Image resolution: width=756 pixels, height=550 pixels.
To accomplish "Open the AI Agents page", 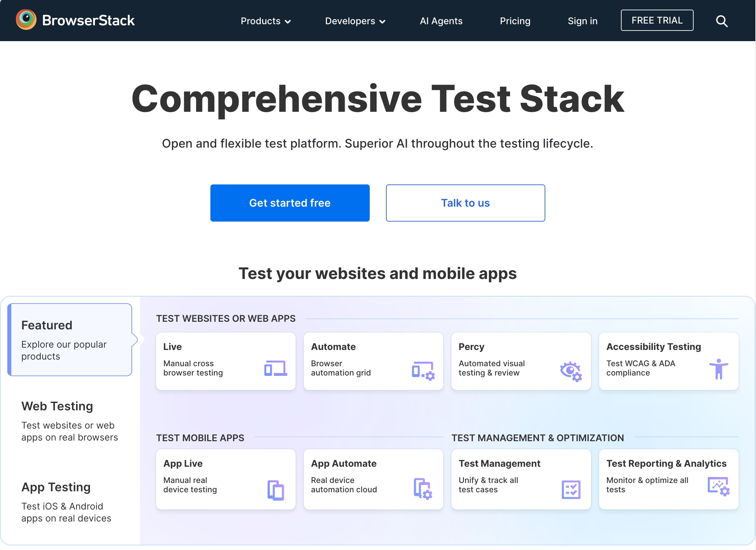I will tap(441, 21).
